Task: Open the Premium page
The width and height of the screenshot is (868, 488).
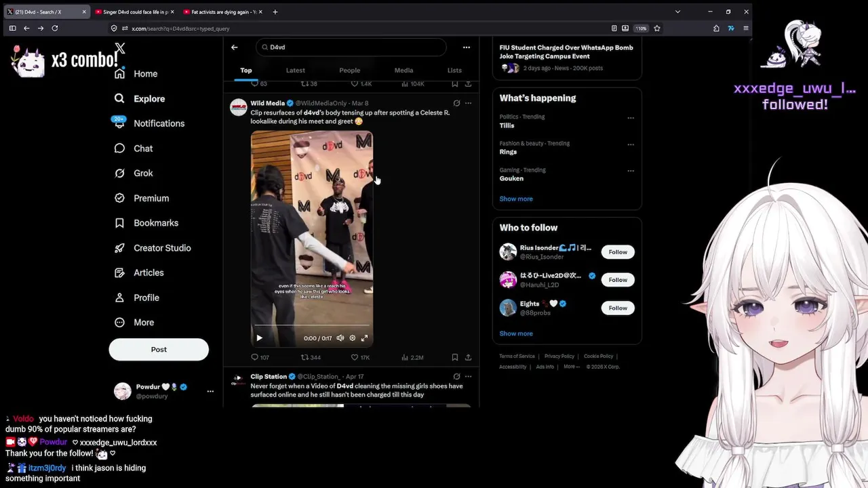Action: [142, 198]
